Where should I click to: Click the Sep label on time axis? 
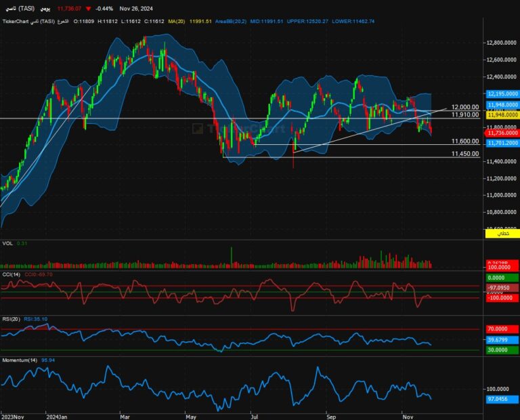pyautogui.click(x=331, y=415)
